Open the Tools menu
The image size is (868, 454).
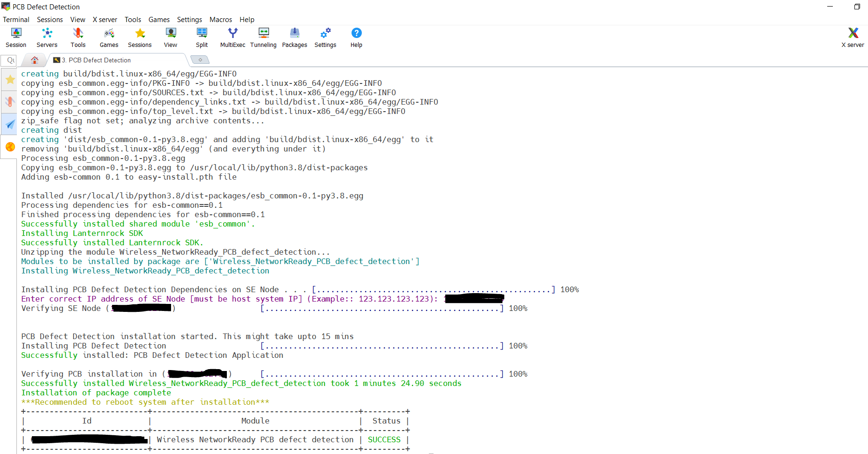click(133, 20)
